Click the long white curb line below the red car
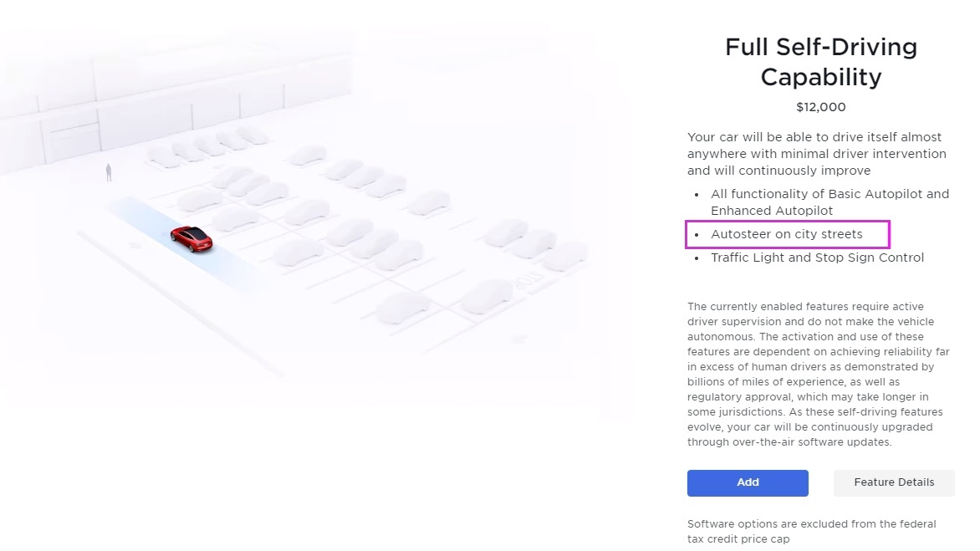The width and height of the screenshot is (980, 551). pos(180,305)
